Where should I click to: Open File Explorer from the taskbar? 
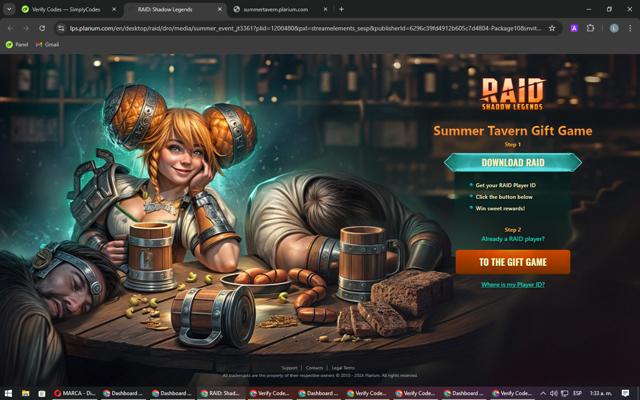click(x=25, y=393)
